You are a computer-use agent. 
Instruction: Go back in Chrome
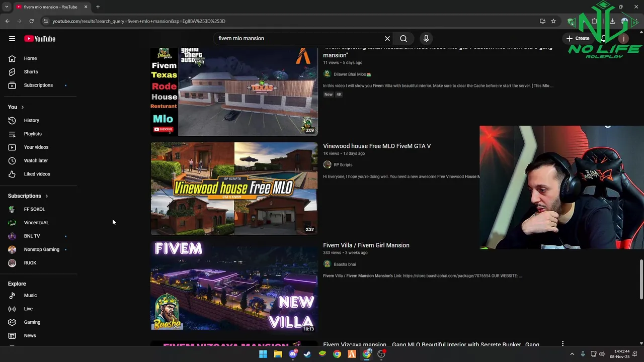click(7, 21)
